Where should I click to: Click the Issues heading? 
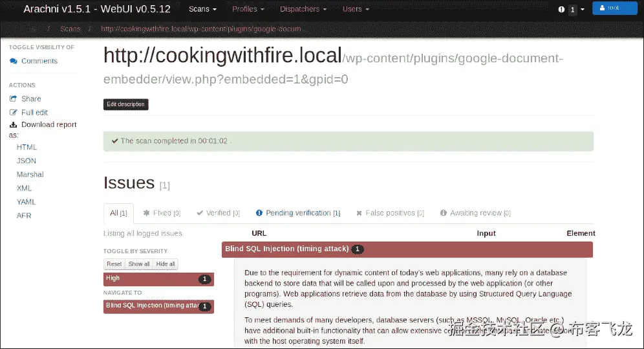coord(129,183)
